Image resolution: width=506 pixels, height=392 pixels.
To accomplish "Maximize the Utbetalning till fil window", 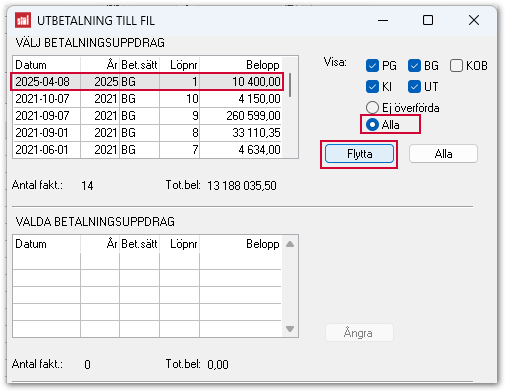I will (x=428, y=20).
